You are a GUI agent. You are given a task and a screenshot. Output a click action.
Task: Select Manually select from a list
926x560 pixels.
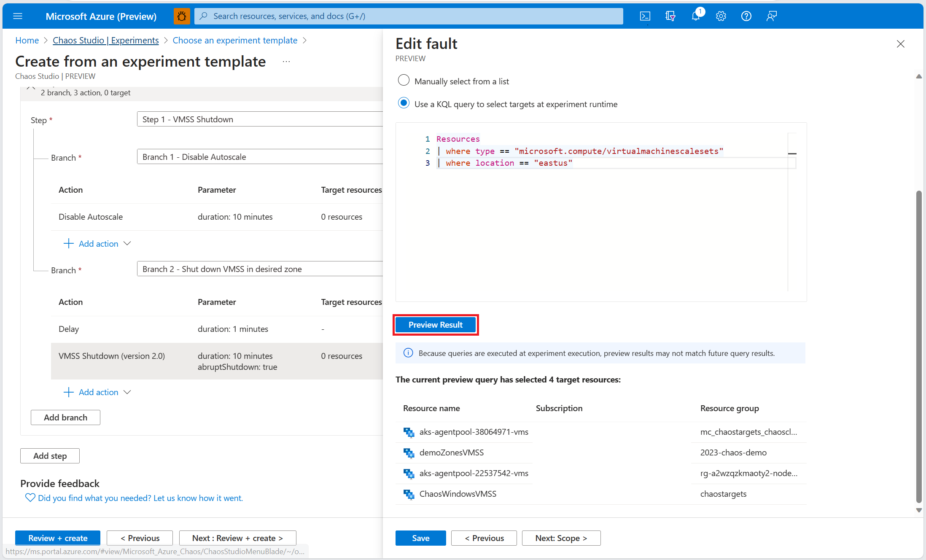coord(404,80)
